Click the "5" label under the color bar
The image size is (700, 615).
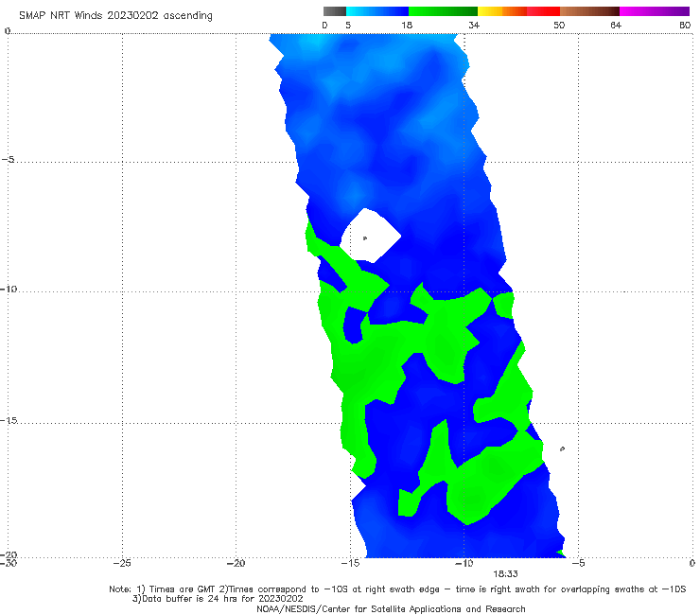[348, 26]
